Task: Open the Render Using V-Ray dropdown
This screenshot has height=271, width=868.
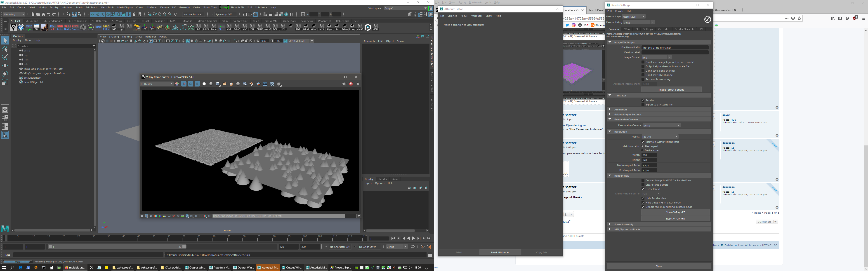Action: 639,22
